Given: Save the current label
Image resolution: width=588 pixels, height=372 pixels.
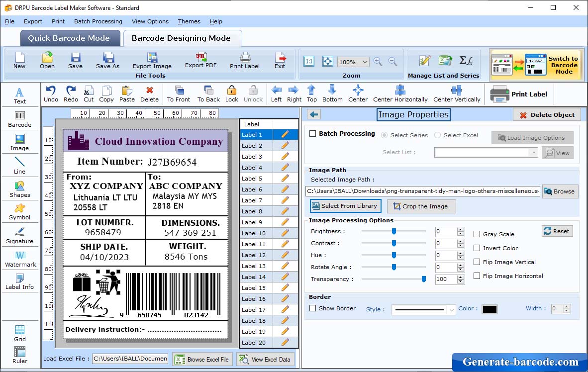Looking at the screenshot, I should pos(76,61).
